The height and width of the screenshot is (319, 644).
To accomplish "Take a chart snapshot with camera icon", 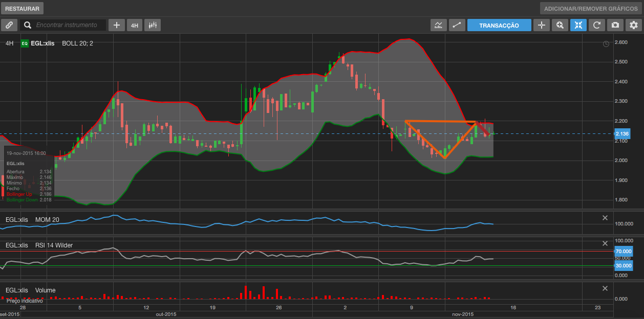I will 615,25.
